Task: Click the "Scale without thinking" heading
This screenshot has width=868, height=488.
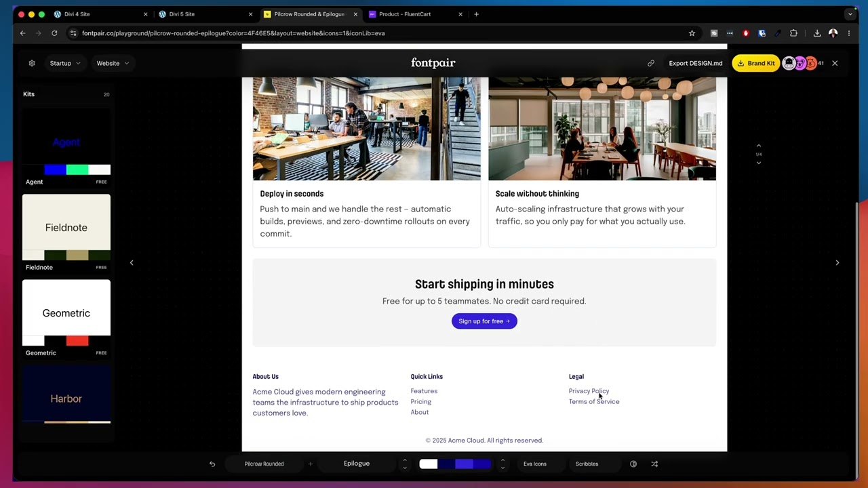Action: [537, 194]
